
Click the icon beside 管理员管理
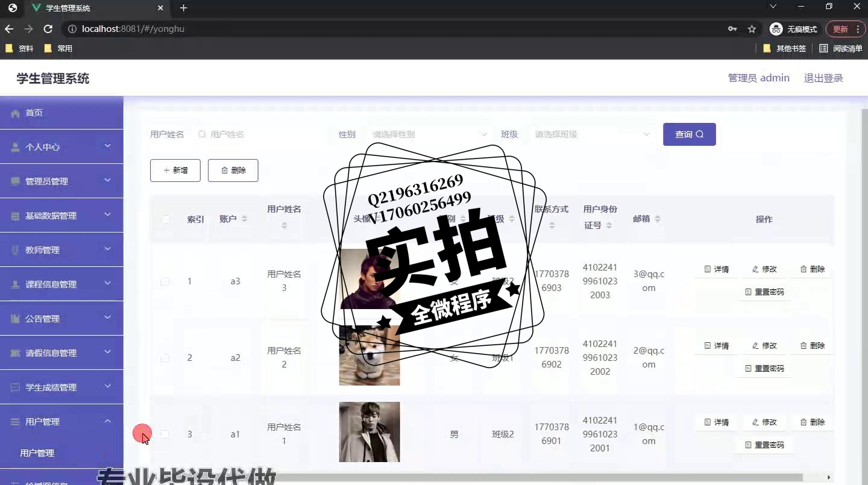(x=16, y=181)
